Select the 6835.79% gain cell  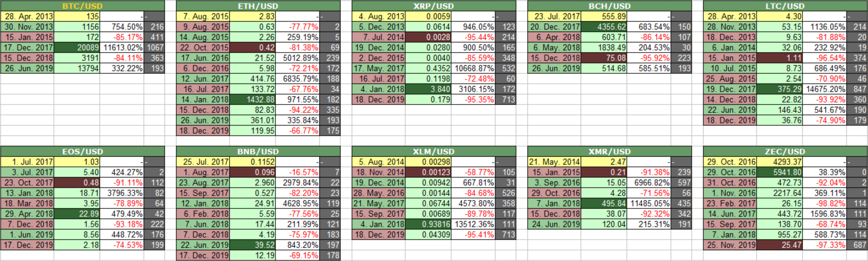point(297,79)
